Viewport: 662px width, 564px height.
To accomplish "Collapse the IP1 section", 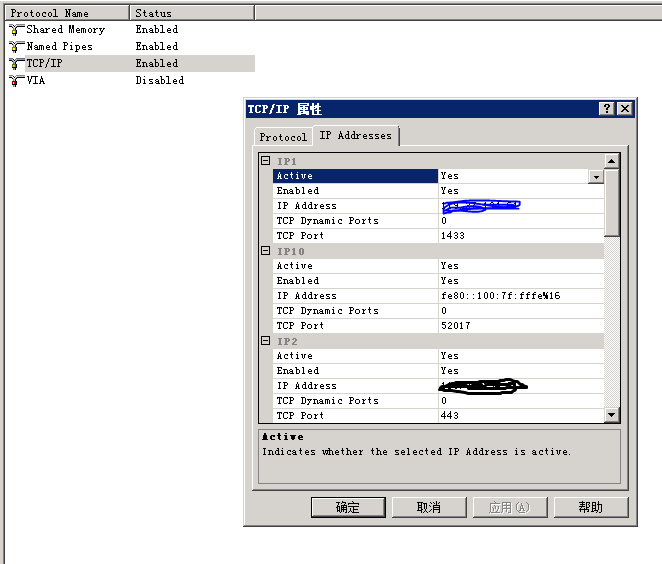I will (266, 161).
